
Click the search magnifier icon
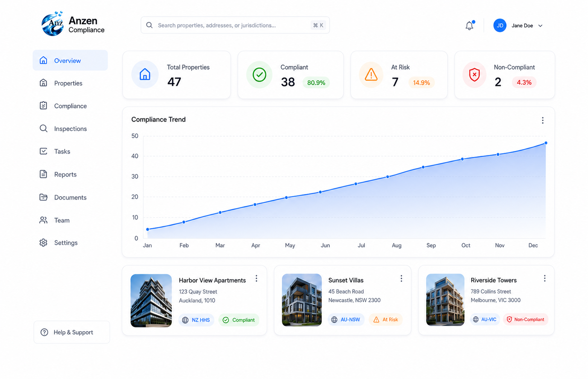point(149,25)
